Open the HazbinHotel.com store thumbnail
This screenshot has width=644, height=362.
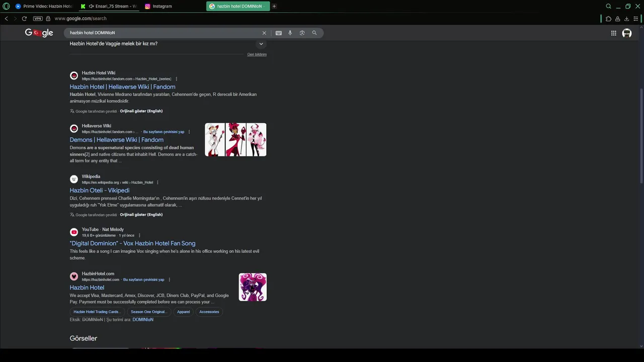coord(253,287)
